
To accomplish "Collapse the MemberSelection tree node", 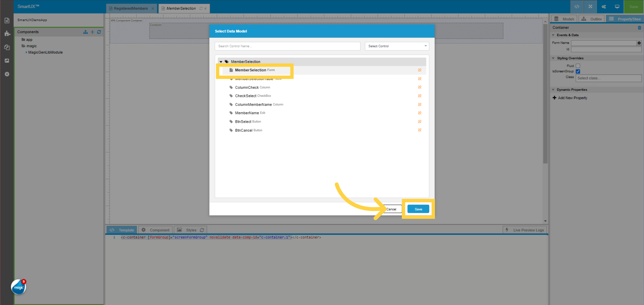I will (221, 62).
